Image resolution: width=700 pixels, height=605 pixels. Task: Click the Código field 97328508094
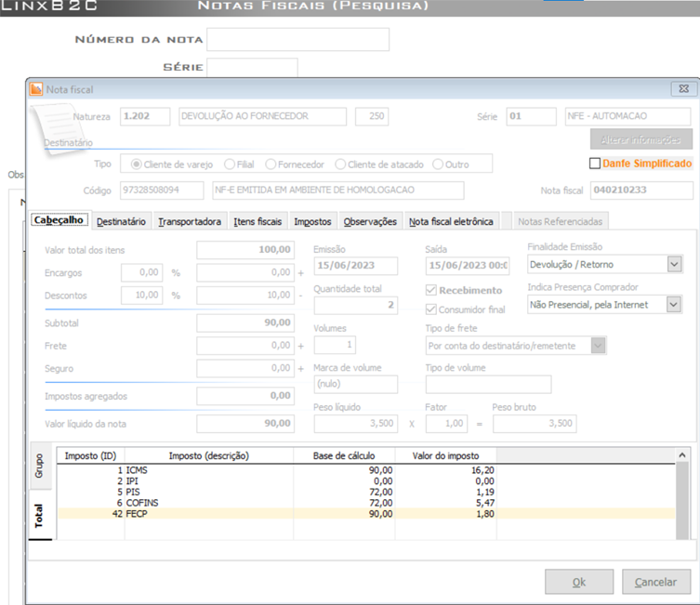(162, 191)
